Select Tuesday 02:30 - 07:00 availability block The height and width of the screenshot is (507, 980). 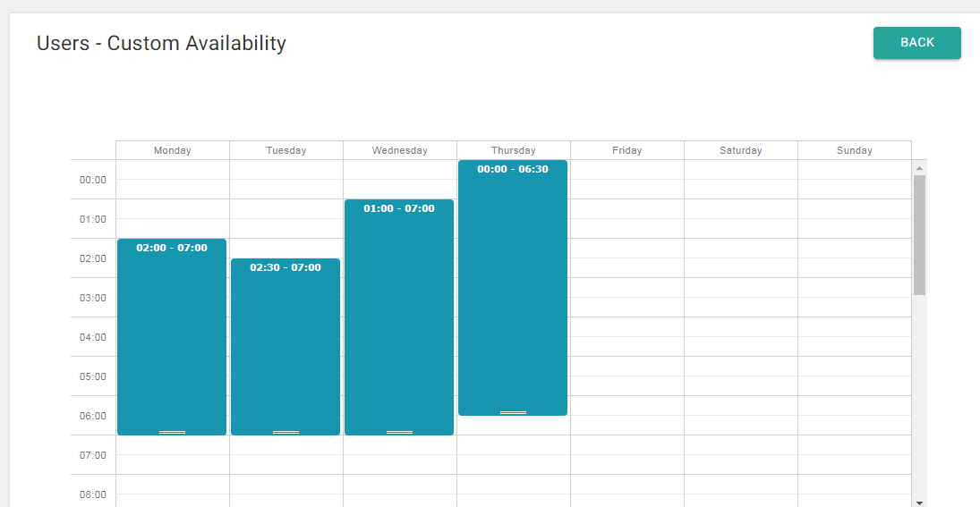(x=285, y=347)
